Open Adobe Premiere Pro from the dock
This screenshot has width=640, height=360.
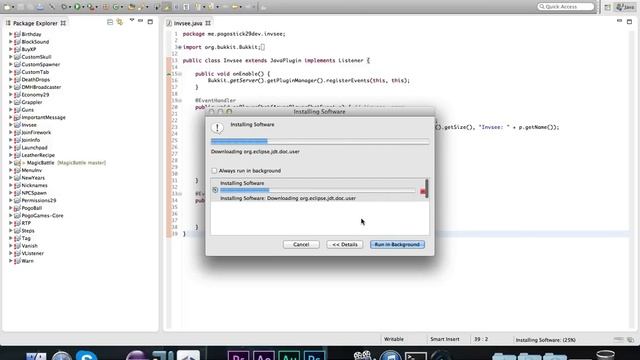click(x=238, y=355)
